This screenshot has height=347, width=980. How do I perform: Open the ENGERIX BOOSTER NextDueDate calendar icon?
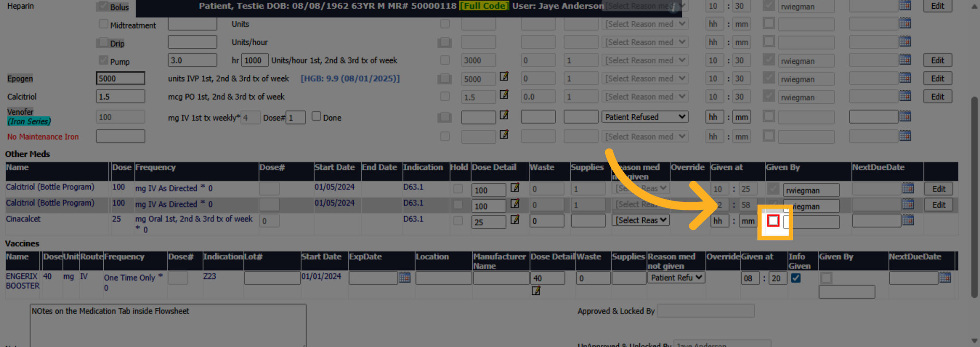click(945, 278)
